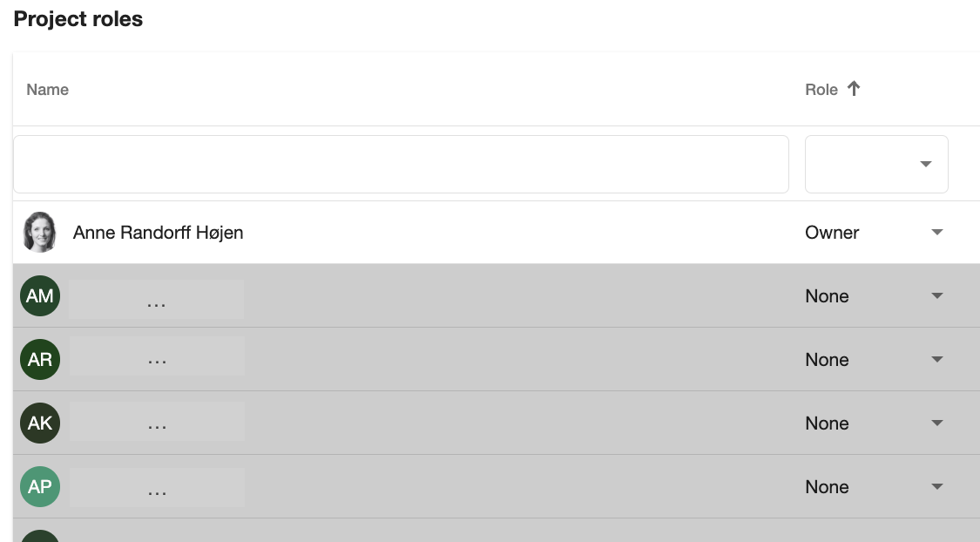Click the None role value for AP
This screenshot has height=542, width=980.
click(827, 486)
